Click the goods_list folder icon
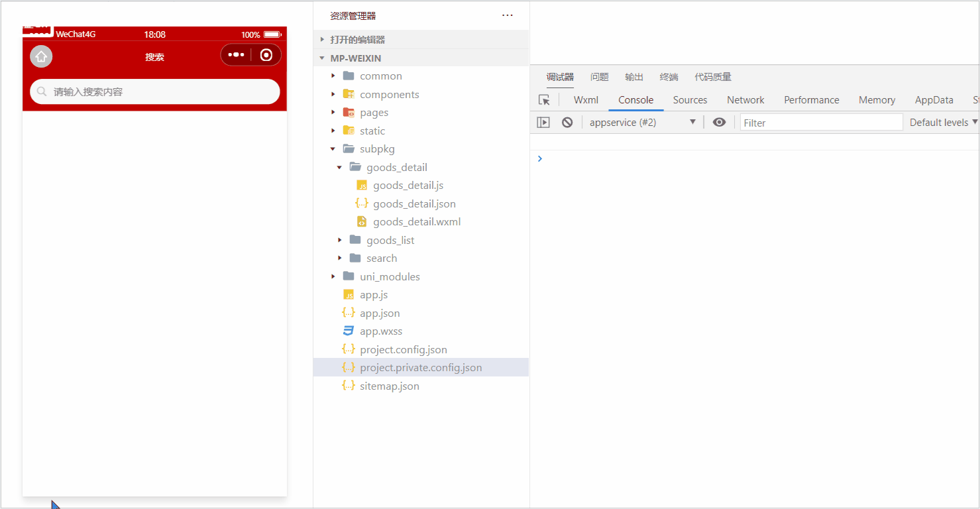This screenshot has height=509, width=980. 355,240
